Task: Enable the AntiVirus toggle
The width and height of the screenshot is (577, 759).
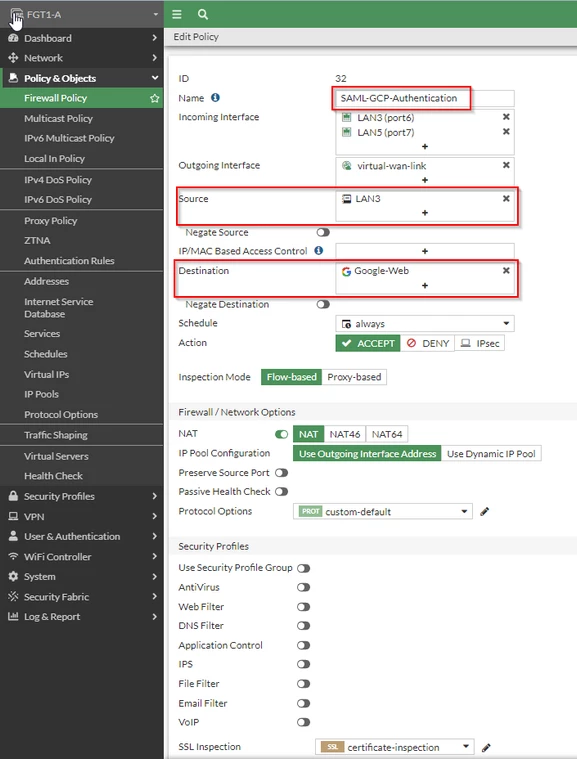Action: click(304, 587)
